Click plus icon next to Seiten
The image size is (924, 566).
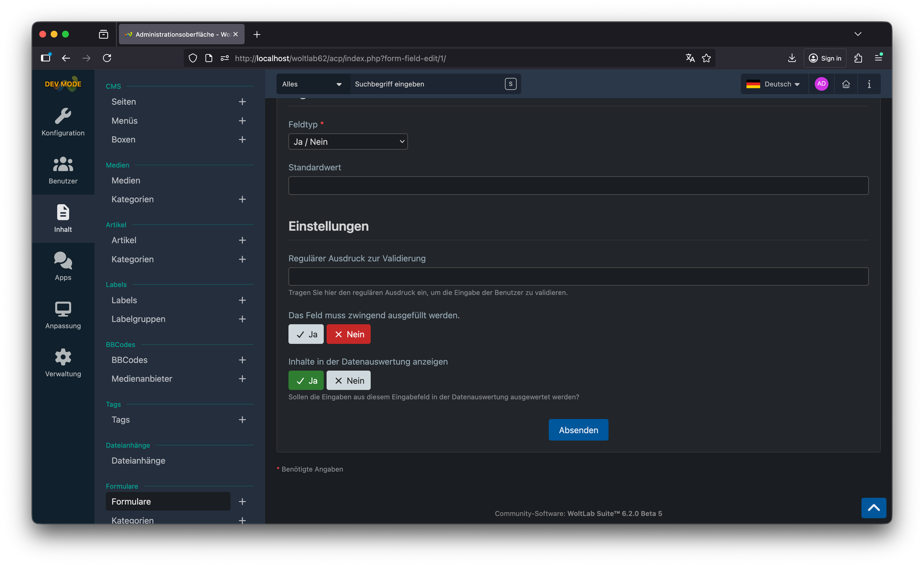242,102
